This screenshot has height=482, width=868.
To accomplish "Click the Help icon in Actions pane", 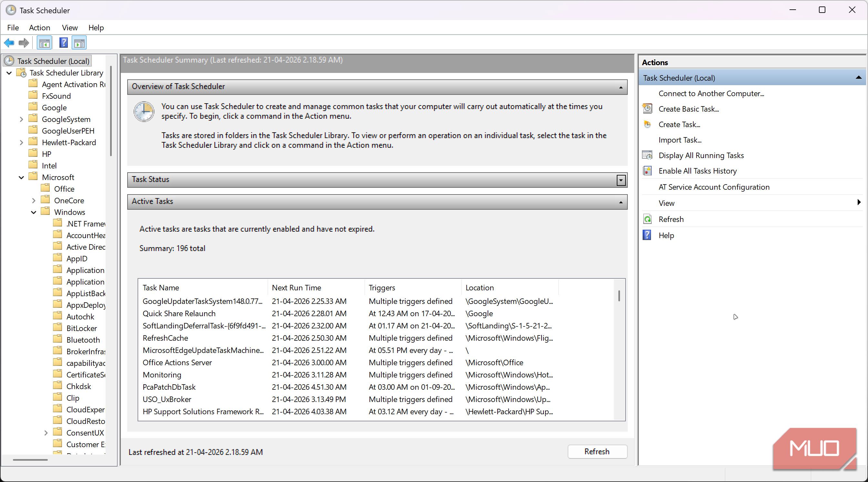I will pos(647,235).
